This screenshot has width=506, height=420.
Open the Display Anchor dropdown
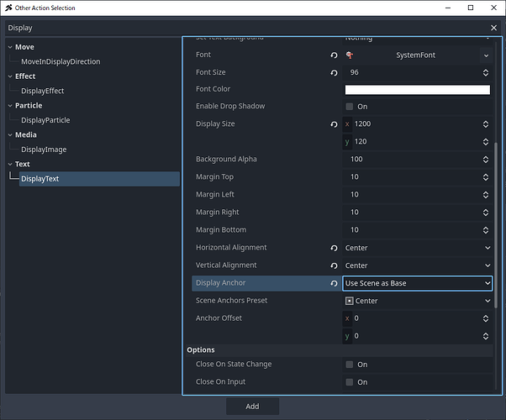click(417, 283)
